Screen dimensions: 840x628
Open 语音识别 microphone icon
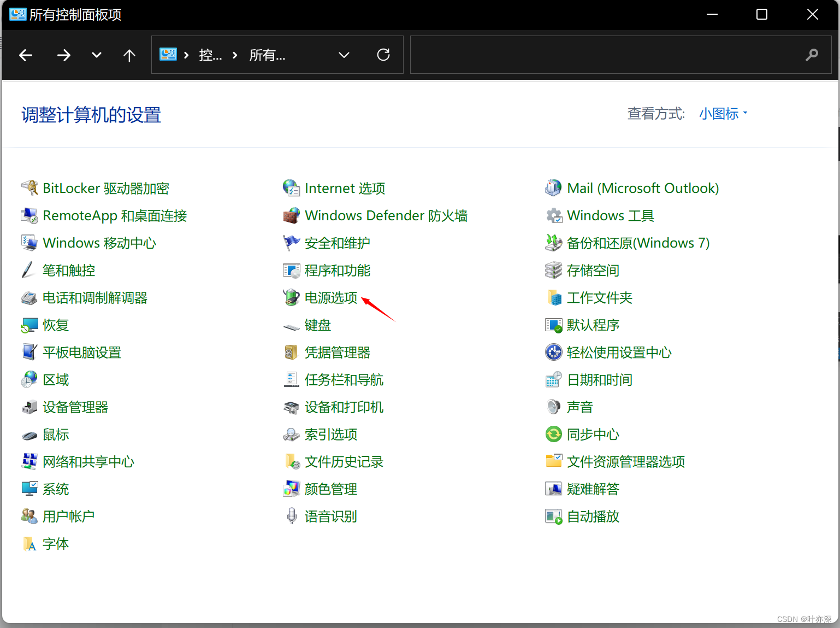[x=291, y=516]
